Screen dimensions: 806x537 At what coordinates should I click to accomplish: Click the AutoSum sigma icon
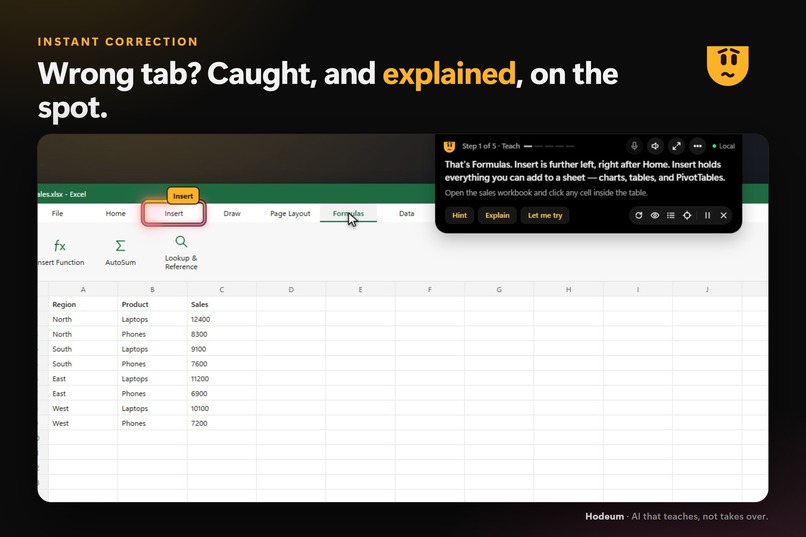pyautogui.click(x=120, y=246)
